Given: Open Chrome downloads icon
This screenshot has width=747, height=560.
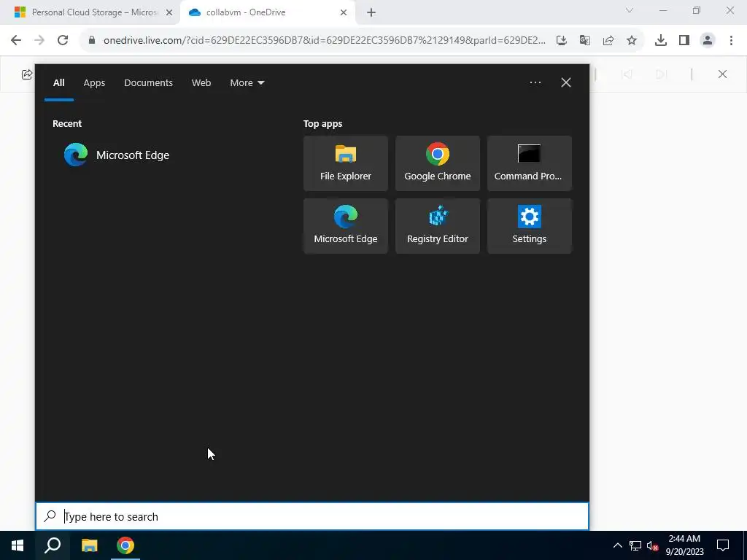Looking at the screenshot, I should click(661, 41).
